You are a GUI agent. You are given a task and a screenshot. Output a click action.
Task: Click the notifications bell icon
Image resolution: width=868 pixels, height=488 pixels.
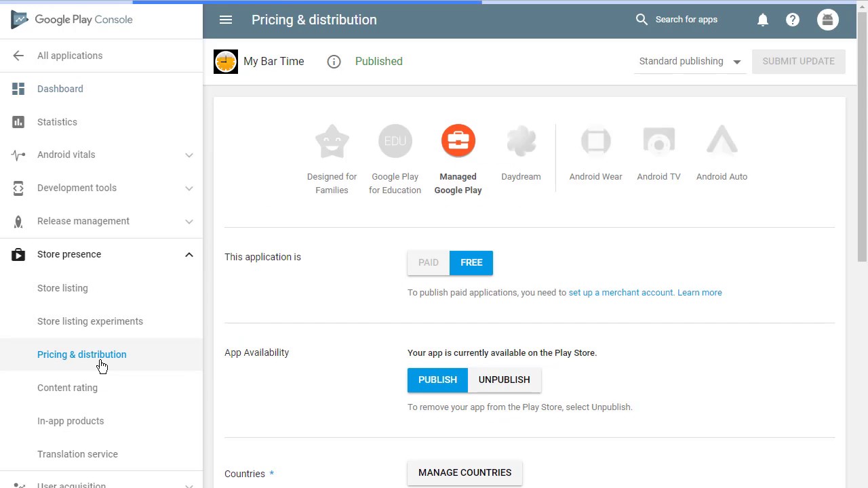point(763,20)
